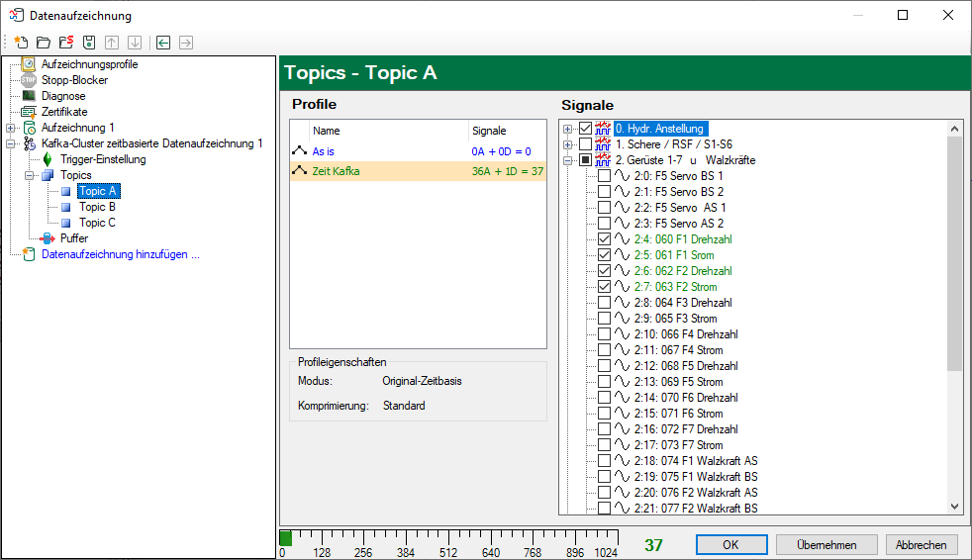Expand the Aufzeichnung 1 tree node
Screen dimensions: 972x560
pos(11,128)
